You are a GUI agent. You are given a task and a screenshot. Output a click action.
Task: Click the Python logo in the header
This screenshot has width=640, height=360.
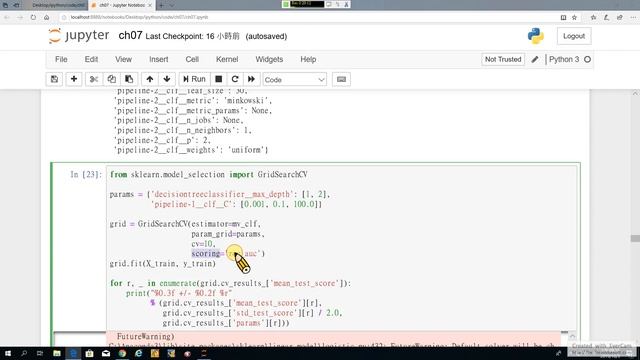pyautogui.click(x=536, y=36)
